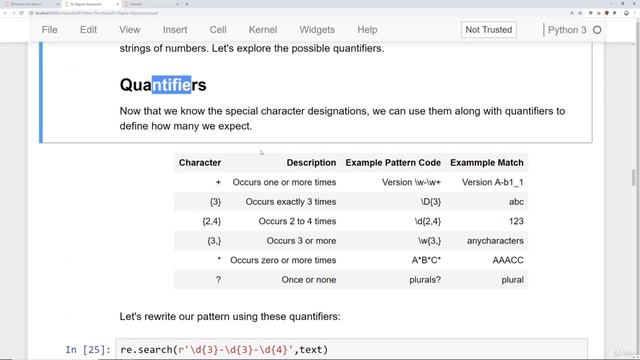The height and width of the screenshot is (360, 640).
Task: Open the File menu
Action: 49,30
